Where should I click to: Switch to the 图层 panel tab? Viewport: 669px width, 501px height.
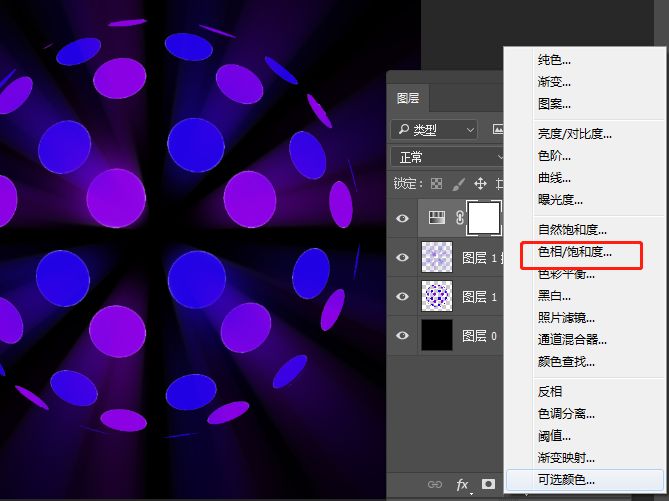click(408, 98)
